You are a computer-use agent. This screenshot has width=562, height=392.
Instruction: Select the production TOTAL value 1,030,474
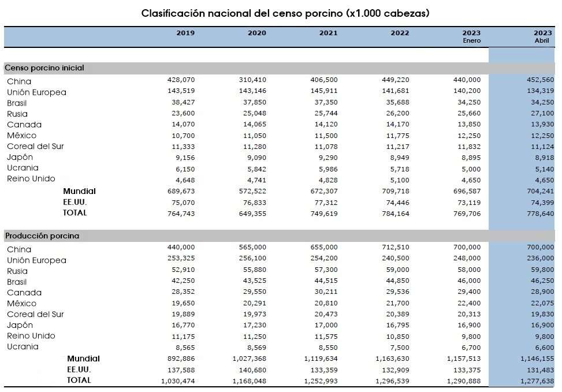(x=178, y=381)
